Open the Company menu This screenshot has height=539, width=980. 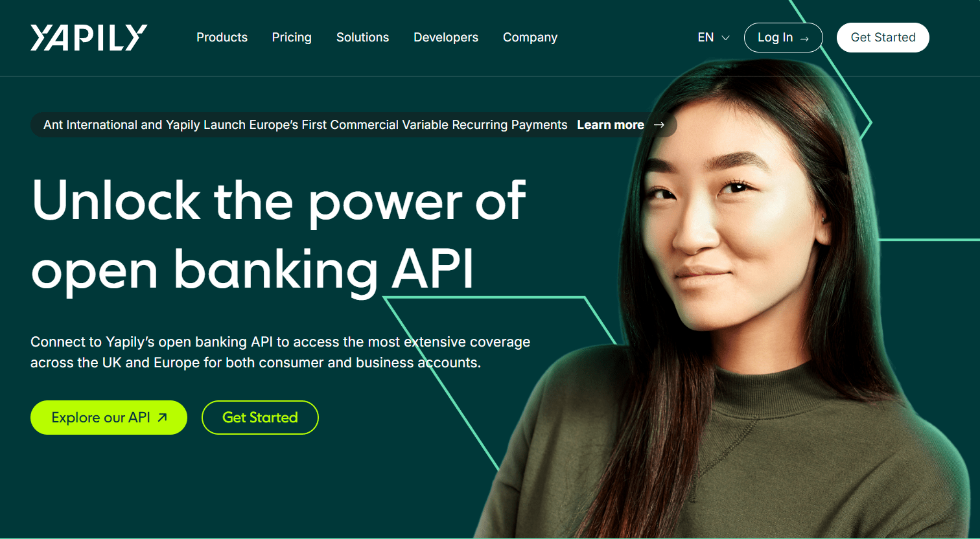(530, 38)
